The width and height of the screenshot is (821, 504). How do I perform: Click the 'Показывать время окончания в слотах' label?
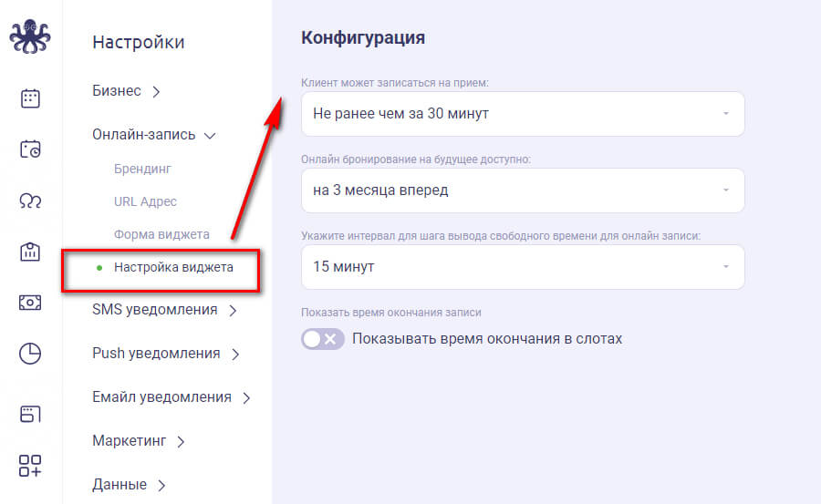(x=487, y=339)
